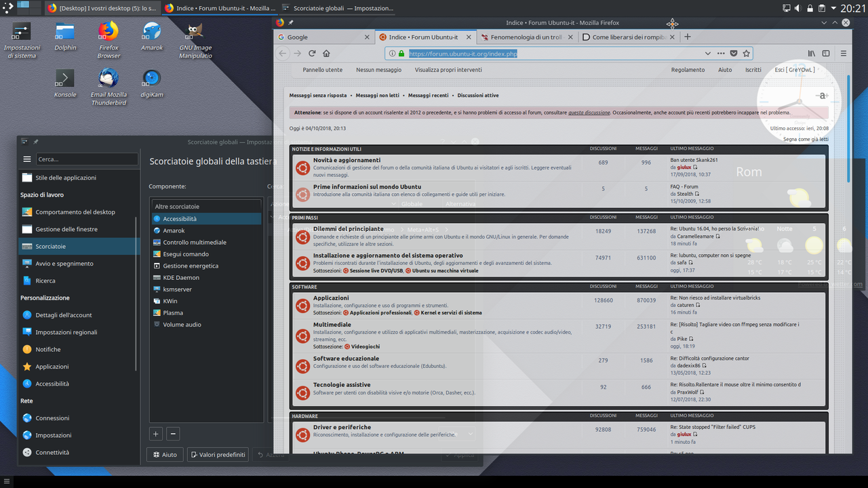
Task: Select Avvio e spegnimento in settings sidebar
Action: 76,264
